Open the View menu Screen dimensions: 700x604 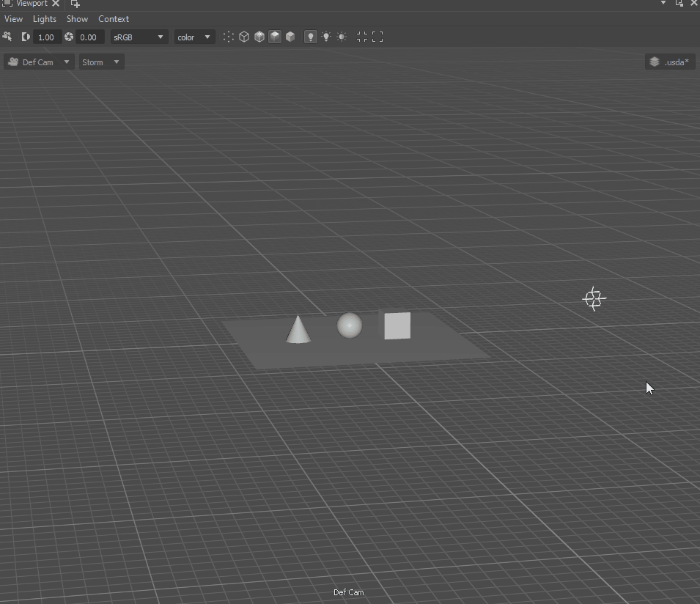[13, 19]
